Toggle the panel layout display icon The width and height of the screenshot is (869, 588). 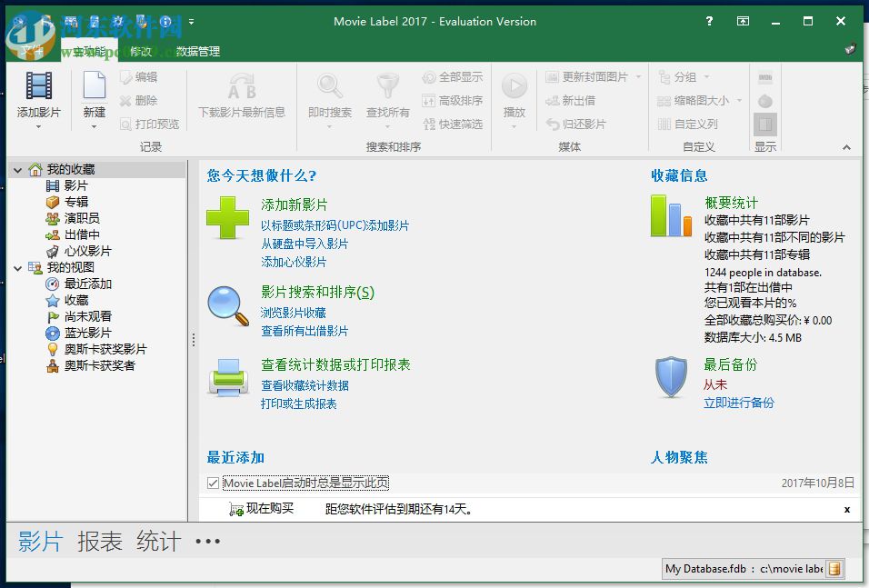[765, 125]
